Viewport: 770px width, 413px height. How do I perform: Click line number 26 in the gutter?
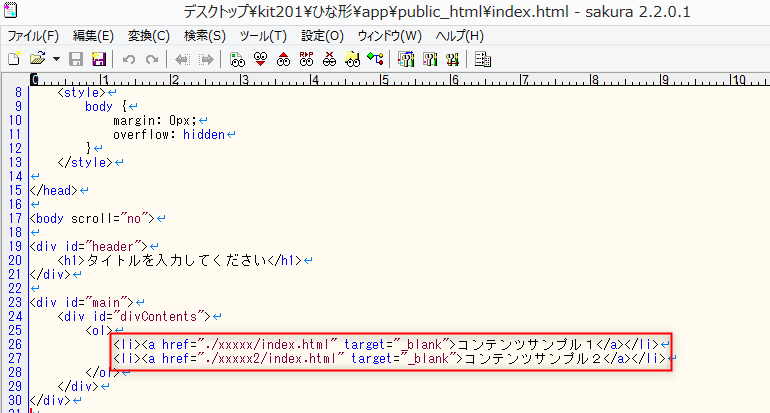pyautogui.click(x=15, y=344)
